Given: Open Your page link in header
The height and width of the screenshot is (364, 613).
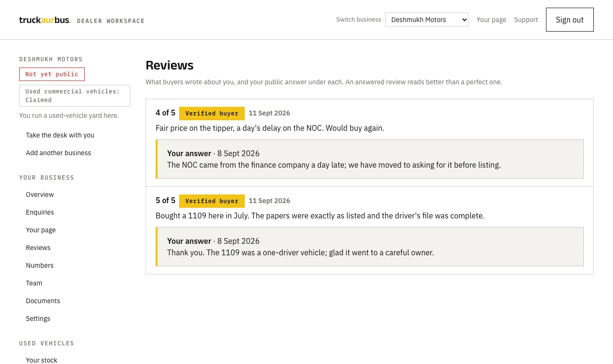Looking at the screenshot, I should tap(491, 20).
